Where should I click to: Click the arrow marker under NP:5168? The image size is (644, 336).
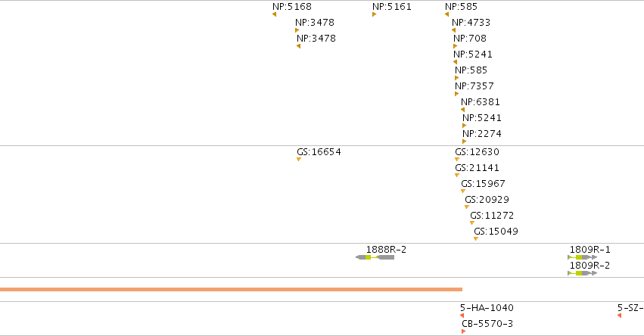pos(275,15)
